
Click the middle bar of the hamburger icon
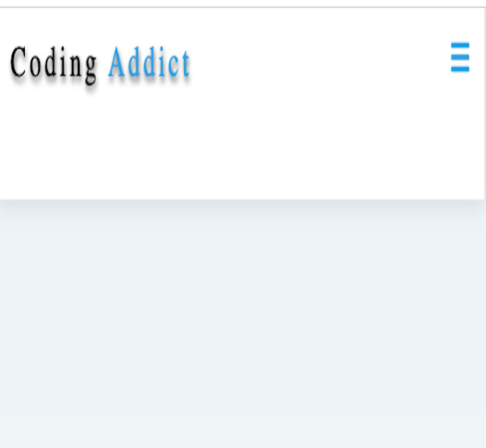tap(460, 57)
